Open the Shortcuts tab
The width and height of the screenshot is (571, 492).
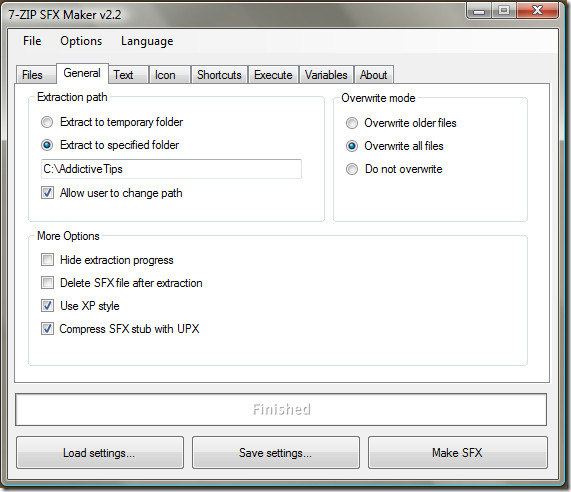click(x=219, y=75)
